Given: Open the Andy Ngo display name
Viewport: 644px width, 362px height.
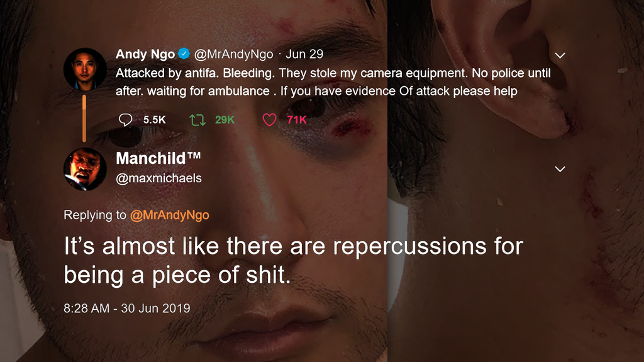Looking at the screenshot, I should pos(145,55).
